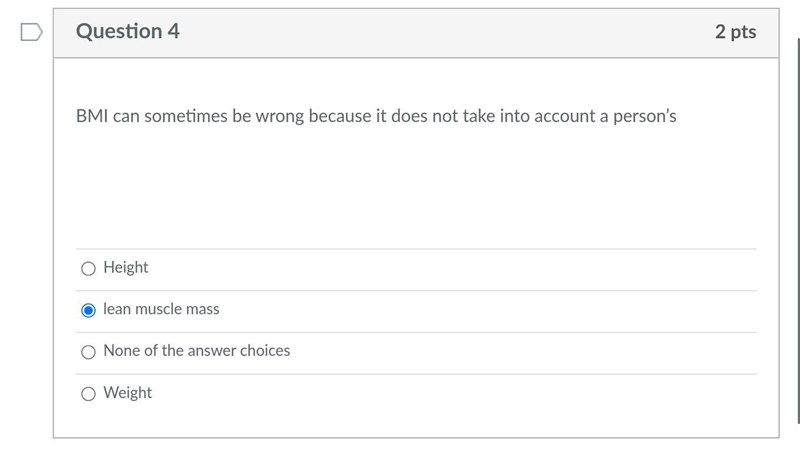The height and width of the screenshot is (450, 800).
Task: Click the 2 pts score label
Action: (735, 32)
